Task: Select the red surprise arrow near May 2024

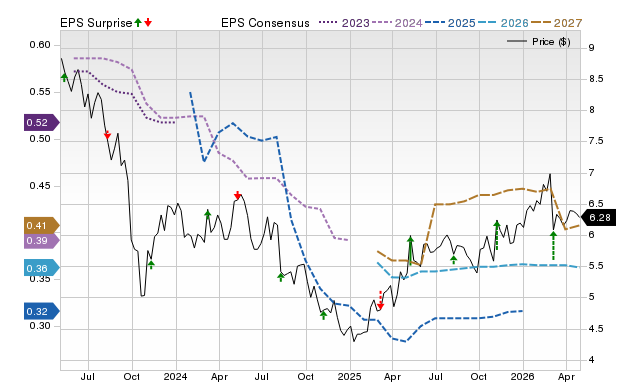Action: coord(238,195)
